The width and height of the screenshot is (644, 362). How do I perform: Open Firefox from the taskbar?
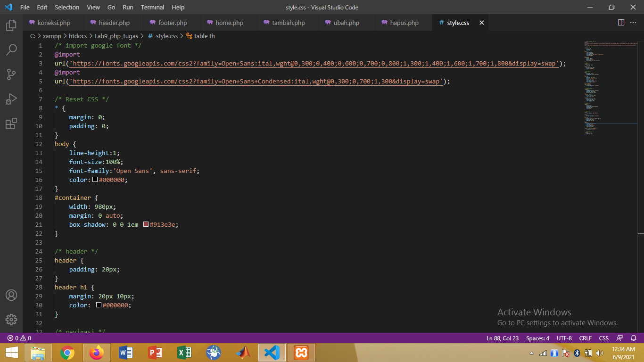pos(97,353)
